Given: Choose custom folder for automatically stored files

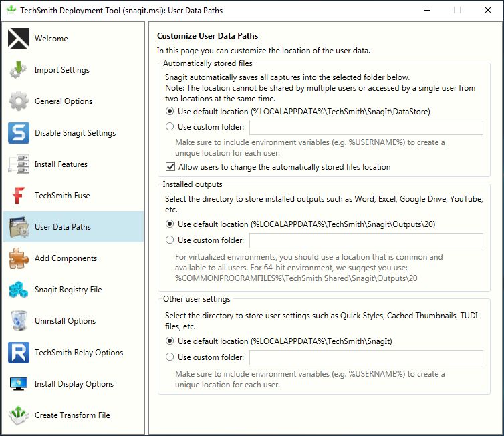Looking at the screenshot, I should [170, 126].
